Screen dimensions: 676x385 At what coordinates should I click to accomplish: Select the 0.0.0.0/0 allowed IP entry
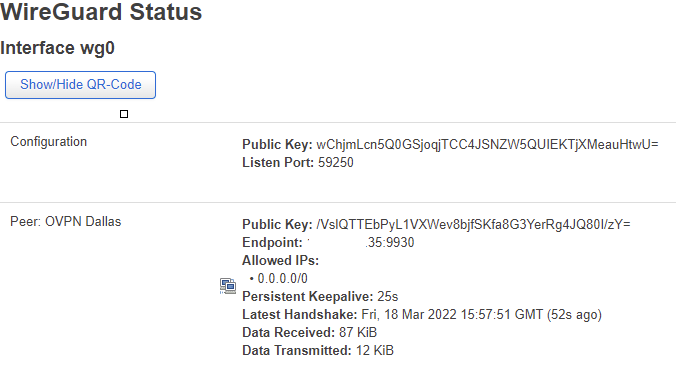(282, 279)
